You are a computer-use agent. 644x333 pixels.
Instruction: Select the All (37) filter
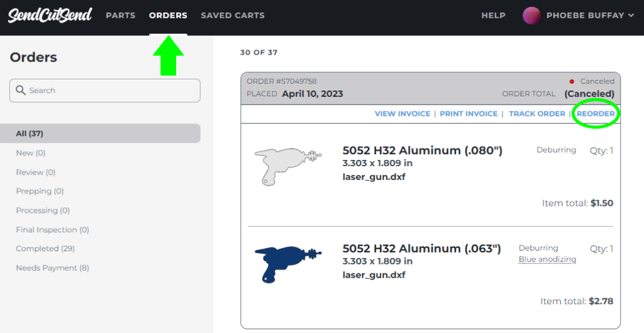[100, 133]
